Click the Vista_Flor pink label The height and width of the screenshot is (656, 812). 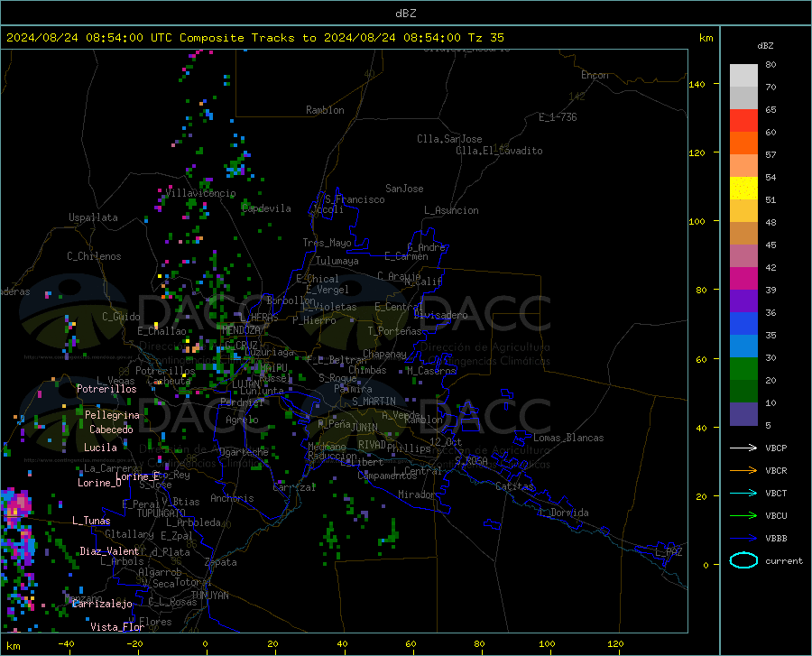(x=117, y=627)
